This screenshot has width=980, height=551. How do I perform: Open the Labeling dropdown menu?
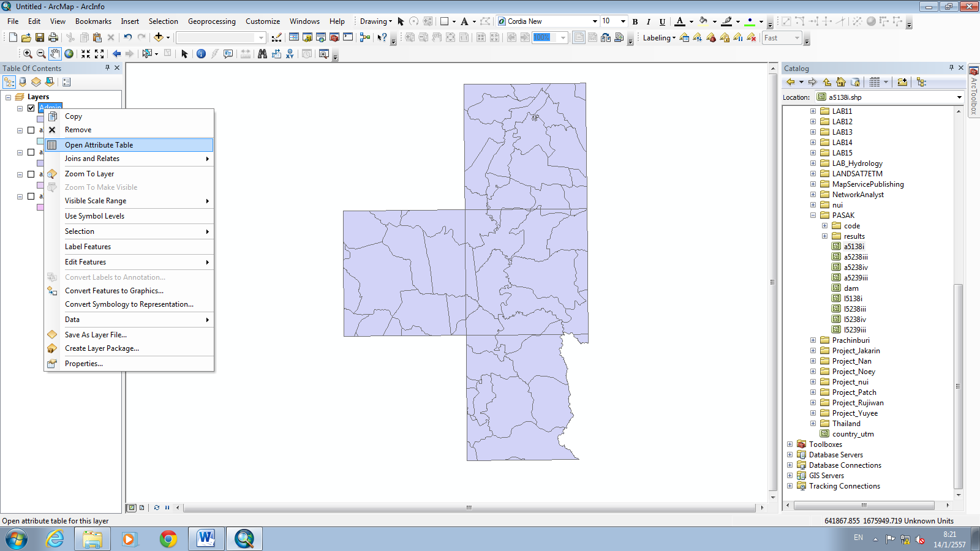point(659,38)
